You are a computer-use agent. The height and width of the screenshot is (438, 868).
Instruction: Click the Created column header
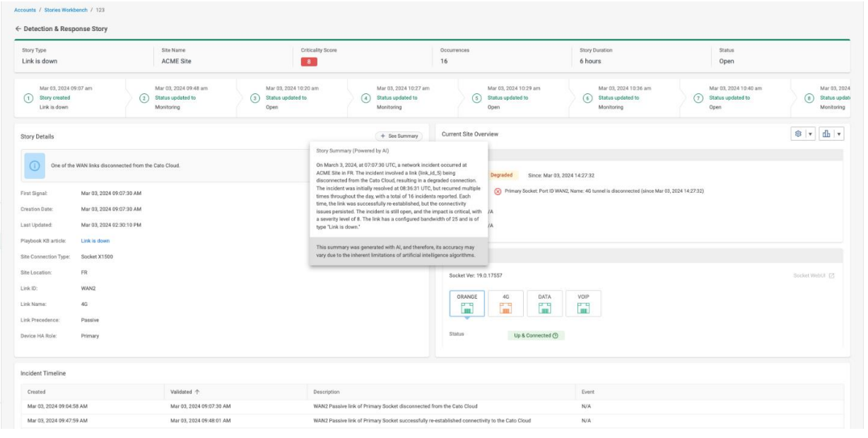coord(37,391)
